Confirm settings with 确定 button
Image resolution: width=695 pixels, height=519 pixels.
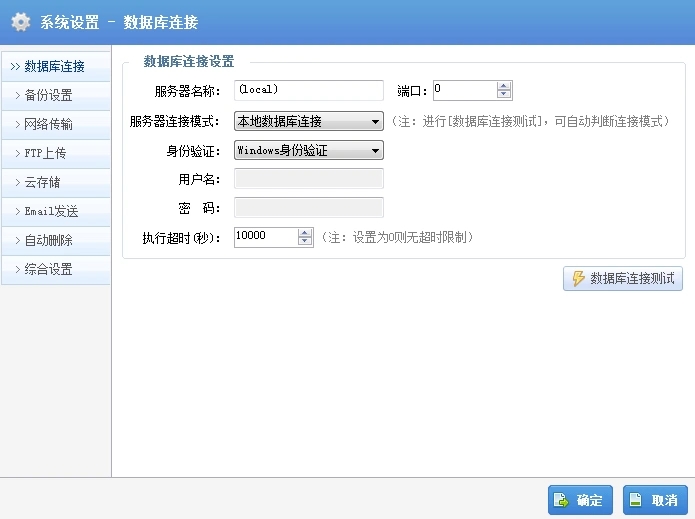(x=580, y=500)
